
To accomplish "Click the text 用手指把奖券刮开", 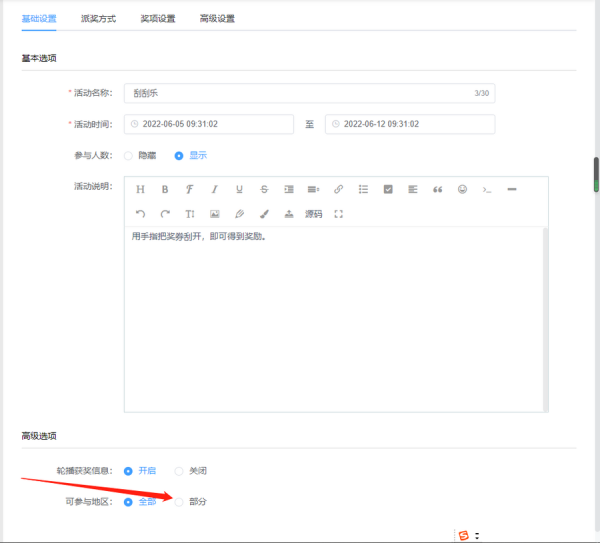I will (166, 236).
